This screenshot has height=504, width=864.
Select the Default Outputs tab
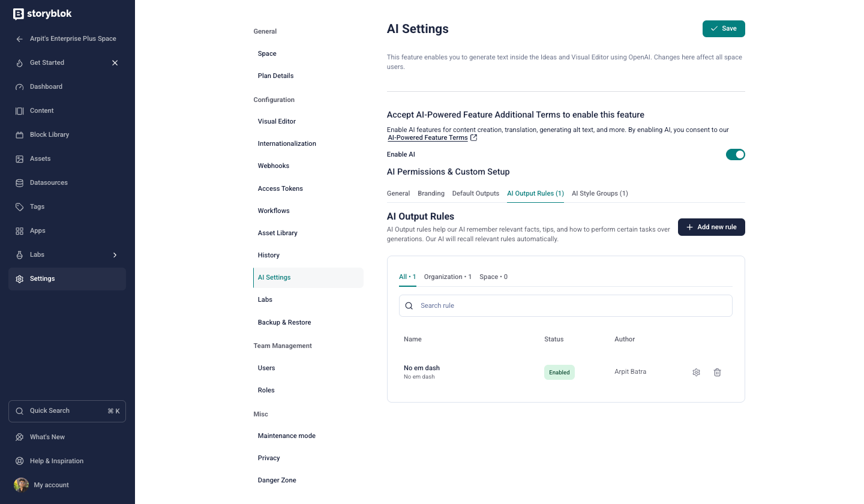click(476, 193)
